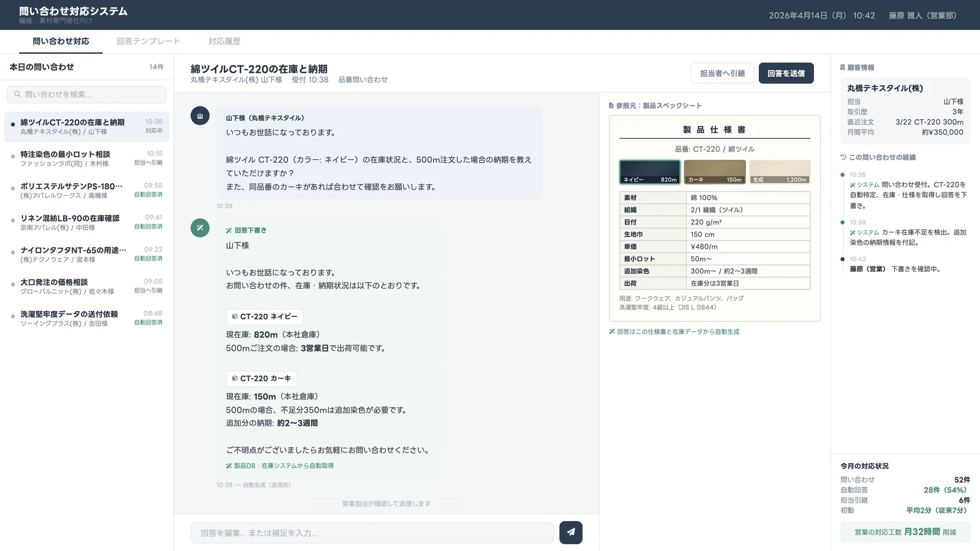Click the CT-220 カーキ product tag
The height and width of the screenshot is (551, 980).
tap(262, 378)
